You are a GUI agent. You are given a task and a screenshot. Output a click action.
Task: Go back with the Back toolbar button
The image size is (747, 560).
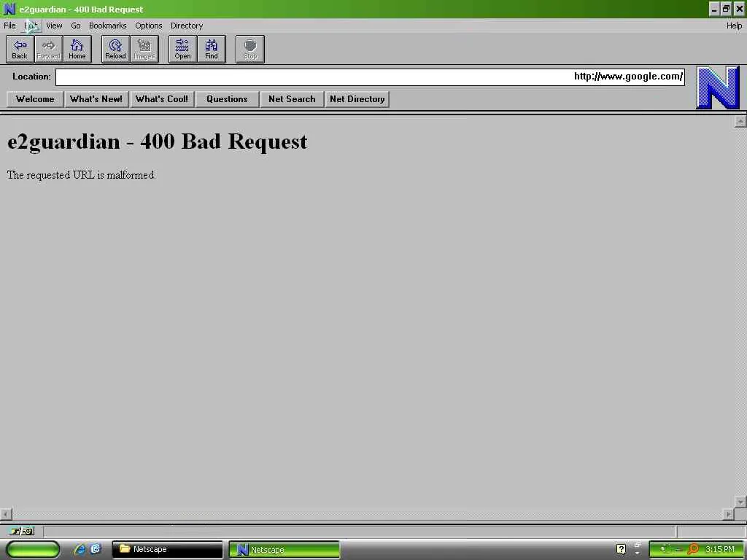click(x=20, y=49)
